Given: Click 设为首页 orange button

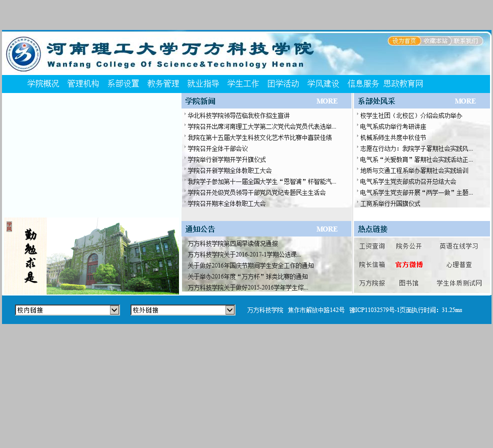Looking at the screenshot, I should click(x=403, y=41).
